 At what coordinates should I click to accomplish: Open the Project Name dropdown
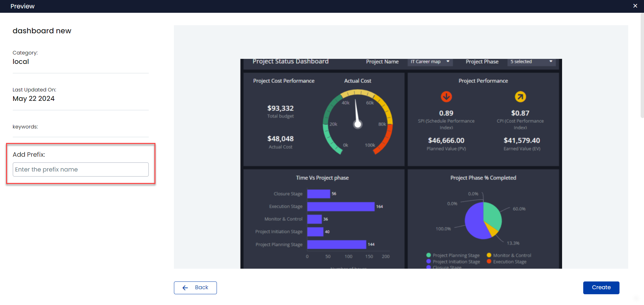(x=430, y=62)
